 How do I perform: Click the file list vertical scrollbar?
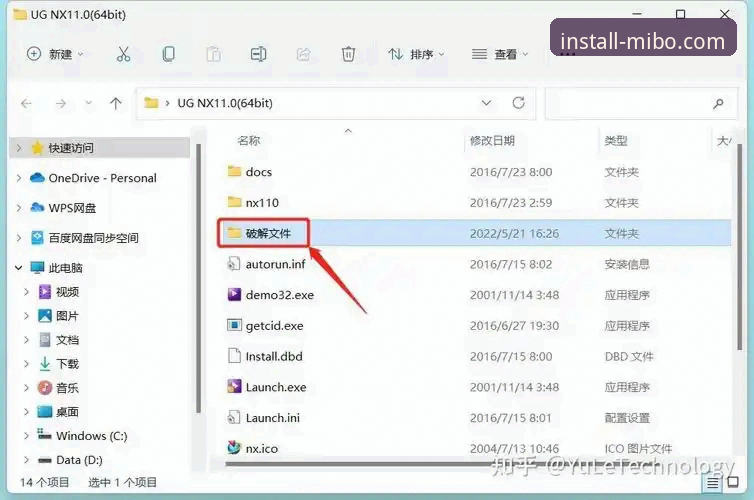pos(740,246)
